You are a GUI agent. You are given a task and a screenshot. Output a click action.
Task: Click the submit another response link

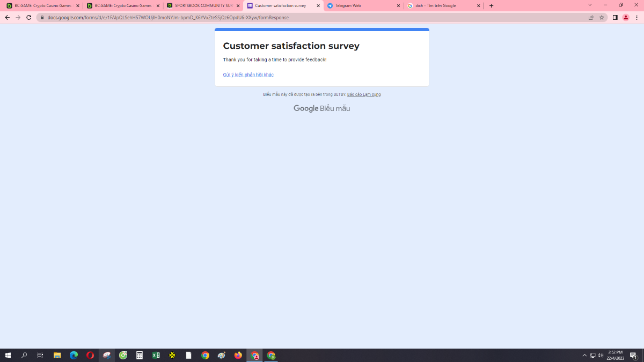[248, 75]
